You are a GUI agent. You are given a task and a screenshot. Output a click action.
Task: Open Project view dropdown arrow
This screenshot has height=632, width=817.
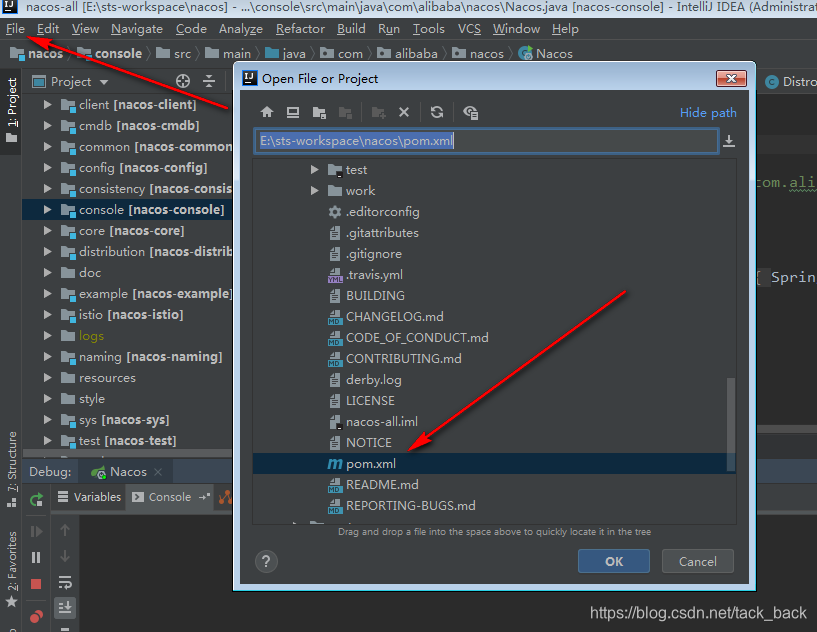(x=104, y=82)
